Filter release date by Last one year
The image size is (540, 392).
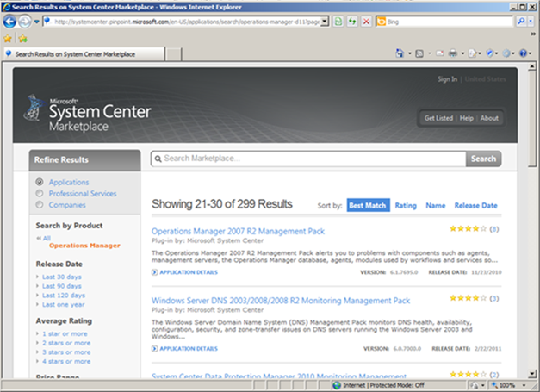click(63, 304)
